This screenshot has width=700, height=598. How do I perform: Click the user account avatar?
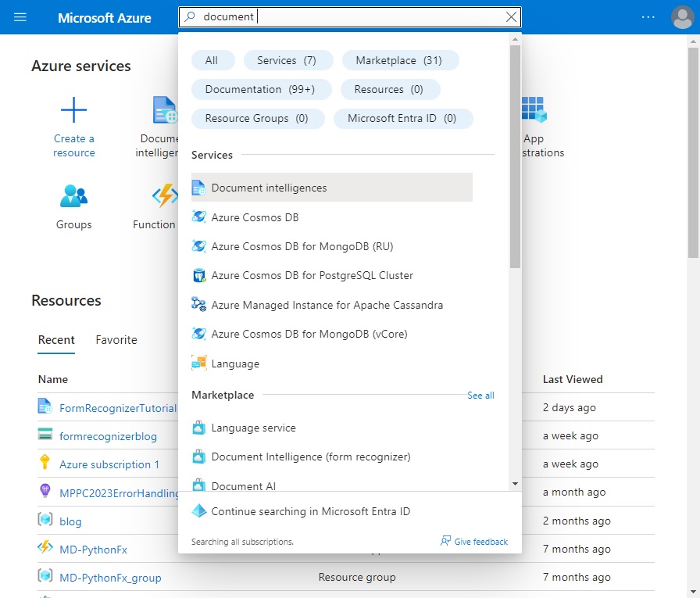click(683, 17)
